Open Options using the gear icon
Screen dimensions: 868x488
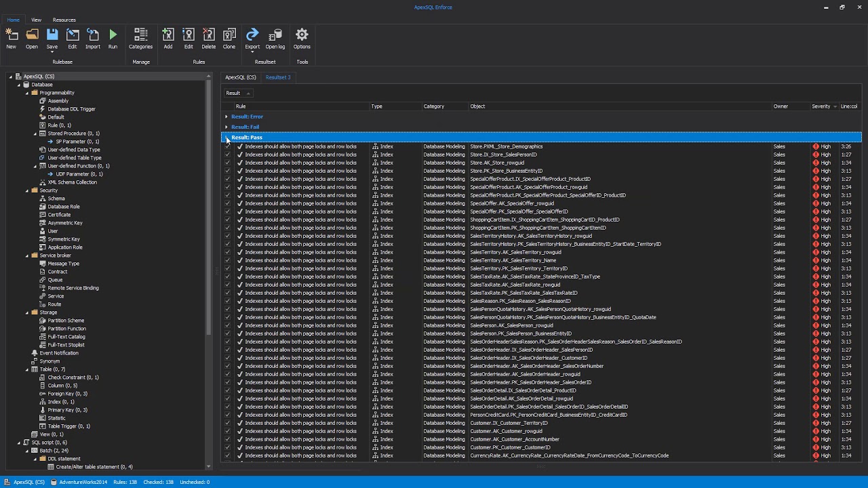click(302, 35)
